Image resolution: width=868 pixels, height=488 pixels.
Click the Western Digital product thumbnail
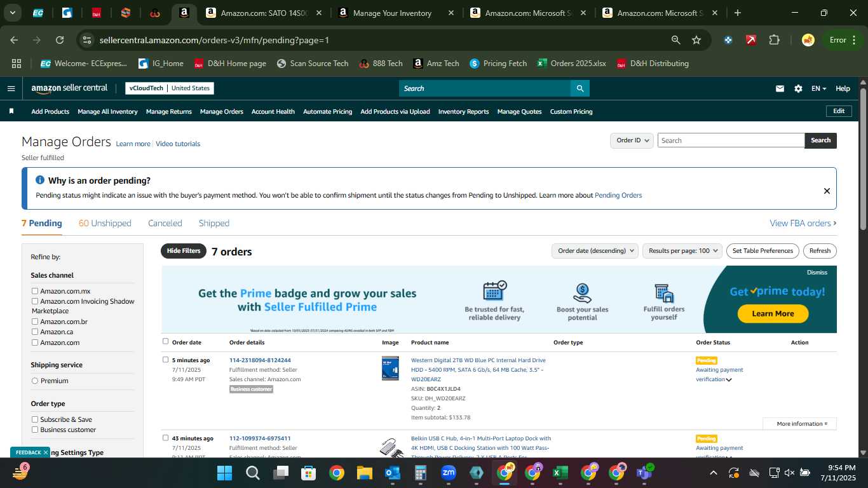390,369
